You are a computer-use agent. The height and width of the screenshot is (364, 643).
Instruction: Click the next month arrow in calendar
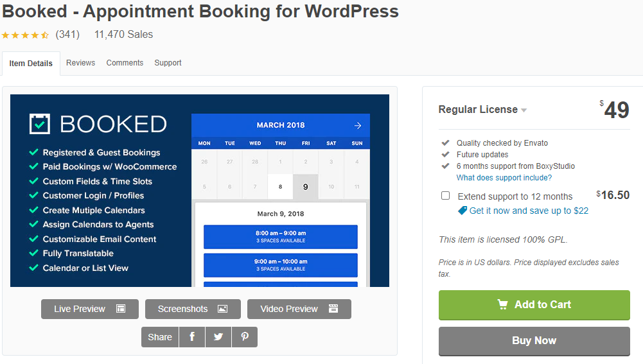[x=358, y=125]
